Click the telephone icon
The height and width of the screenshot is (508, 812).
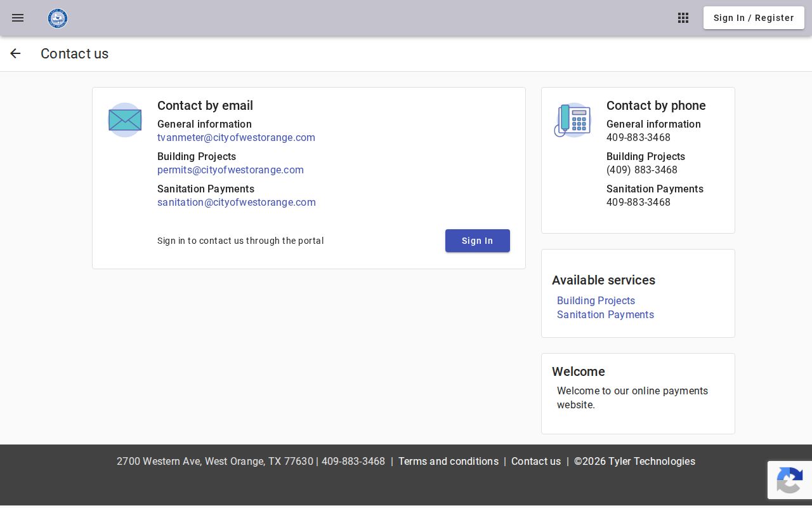[x=572, y=120]
